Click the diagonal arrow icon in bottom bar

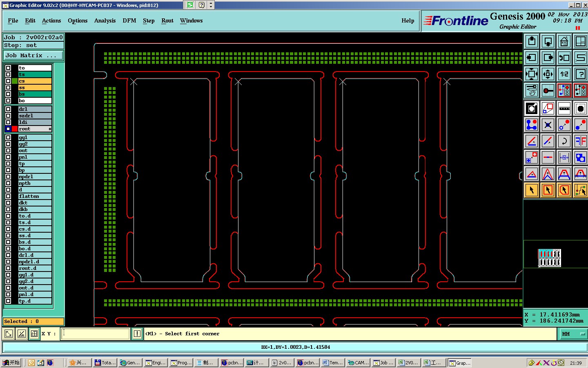(x=8, y=334)
